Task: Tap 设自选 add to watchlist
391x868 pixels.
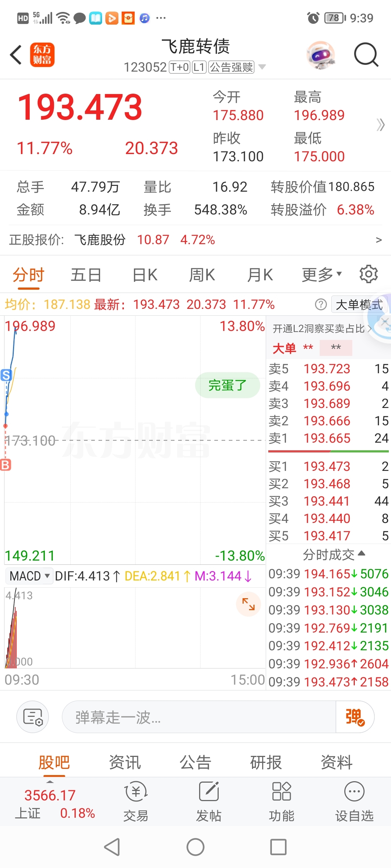Action: 354,801
